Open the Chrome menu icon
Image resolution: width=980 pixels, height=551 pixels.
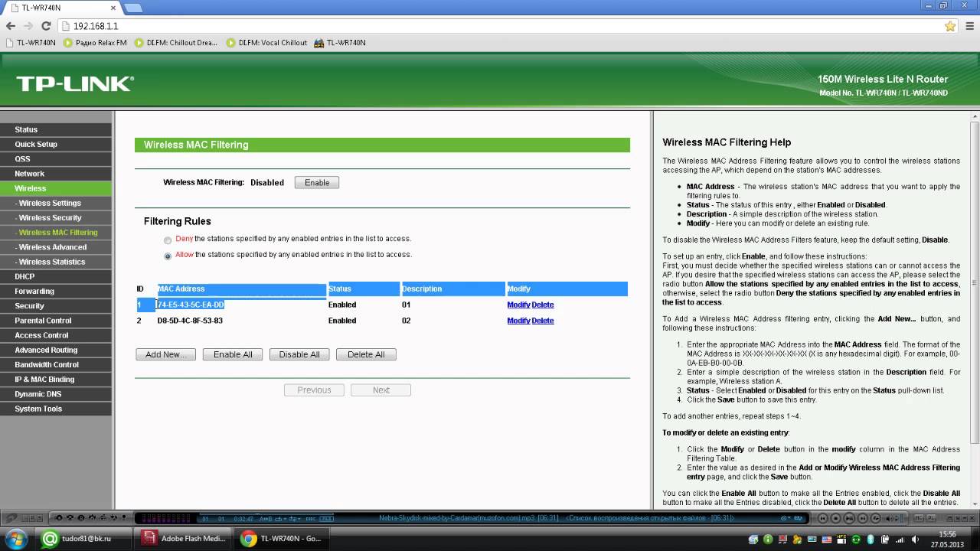pyautogui.click(x=970, y=26)
